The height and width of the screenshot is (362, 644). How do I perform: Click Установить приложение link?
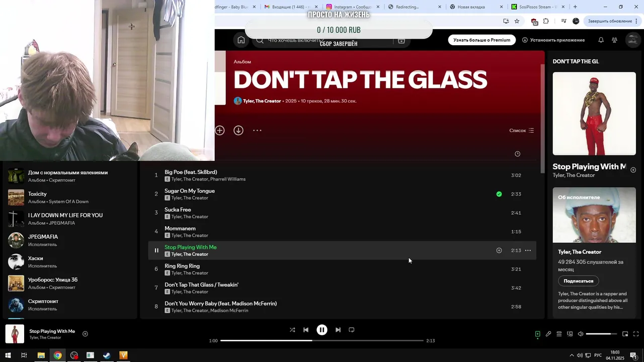pos(553,40)
